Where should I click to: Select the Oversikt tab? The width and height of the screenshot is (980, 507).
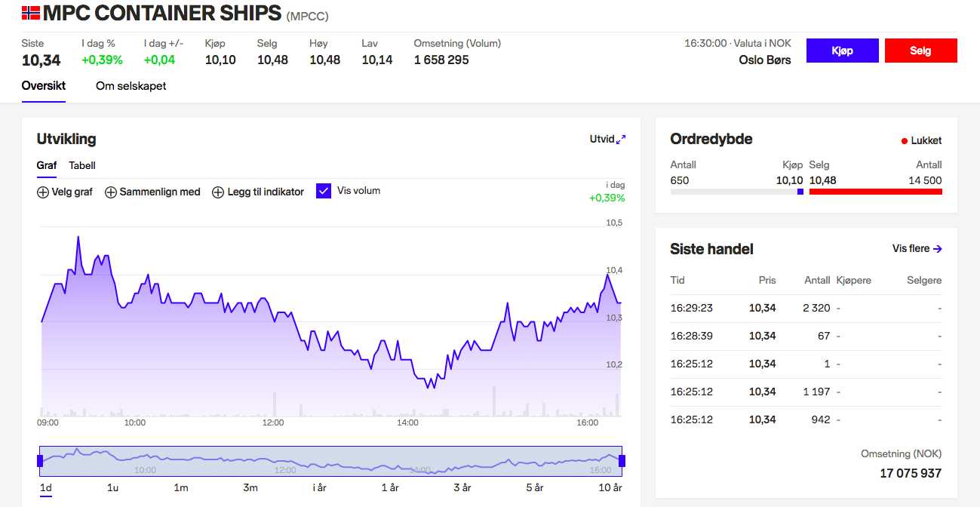(44, 86)
